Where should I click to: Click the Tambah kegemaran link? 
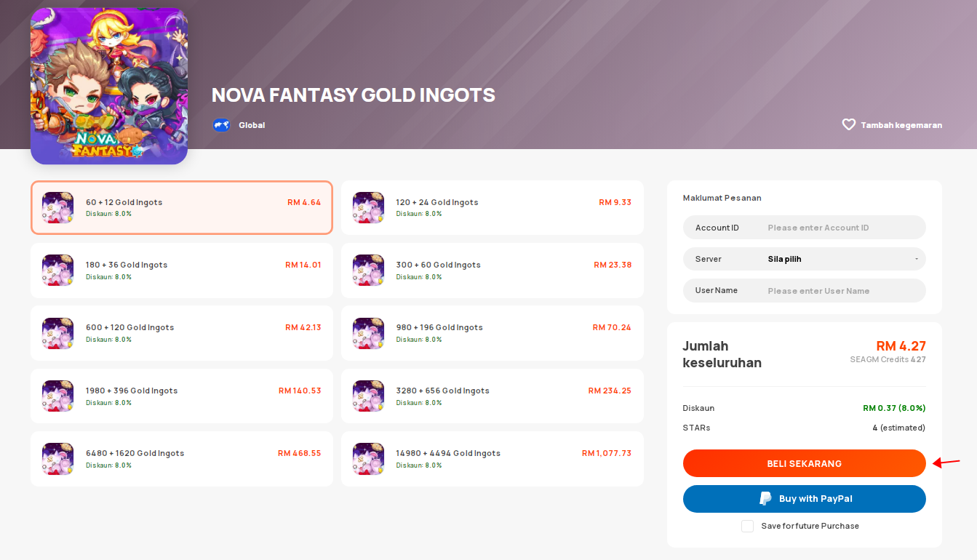tap(901, 125)
